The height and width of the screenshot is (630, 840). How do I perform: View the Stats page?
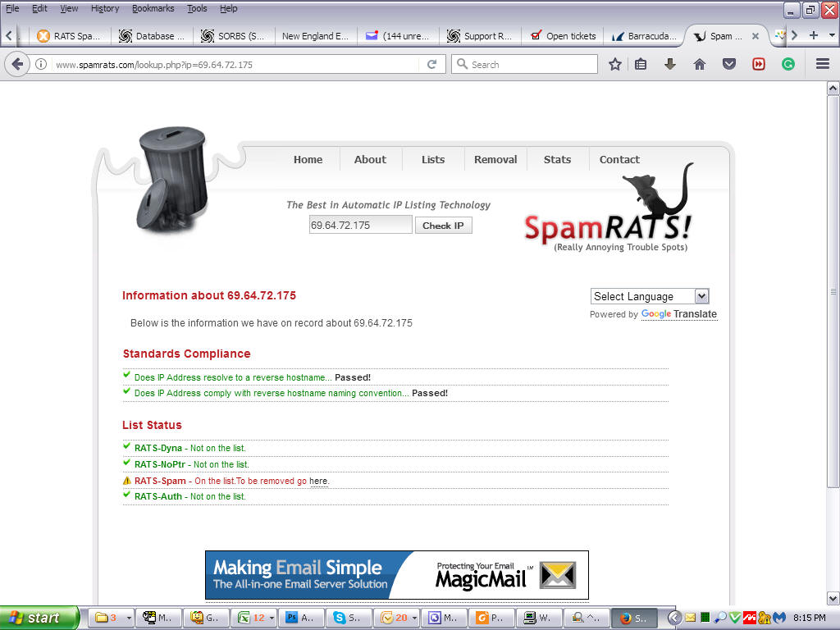coord(557,160)
